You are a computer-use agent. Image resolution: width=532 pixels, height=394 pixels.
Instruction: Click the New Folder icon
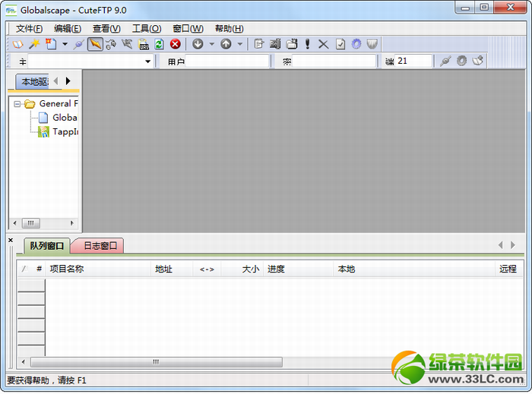291,44
